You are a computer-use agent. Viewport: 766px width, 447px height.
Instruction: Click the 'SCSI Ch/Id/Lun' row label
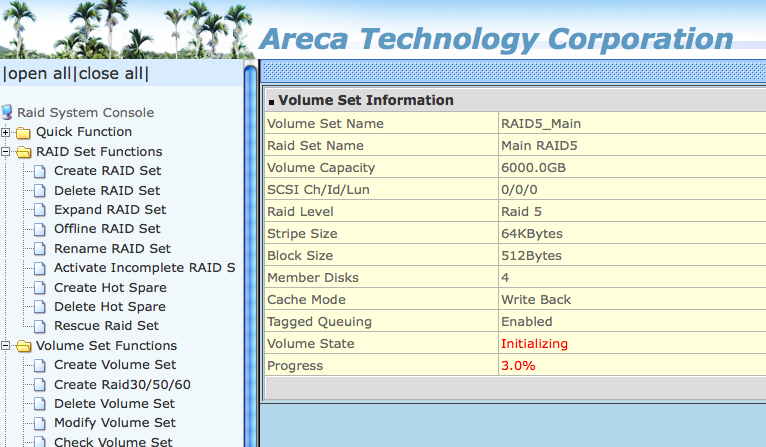point(318,190)
